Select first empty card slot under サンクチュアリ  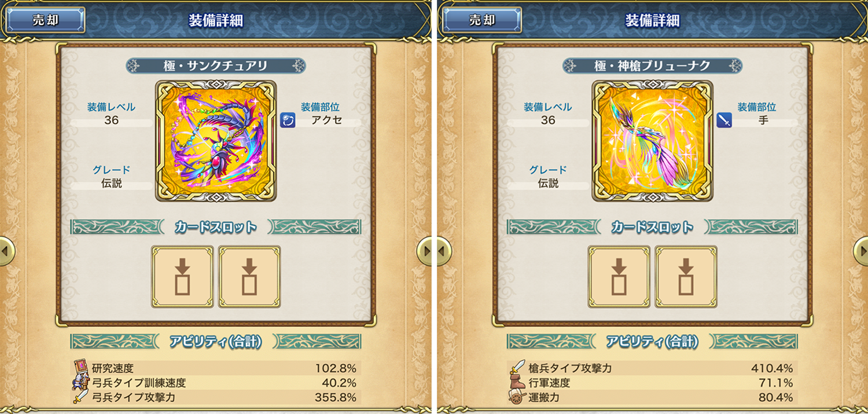[x=182, y=277]
